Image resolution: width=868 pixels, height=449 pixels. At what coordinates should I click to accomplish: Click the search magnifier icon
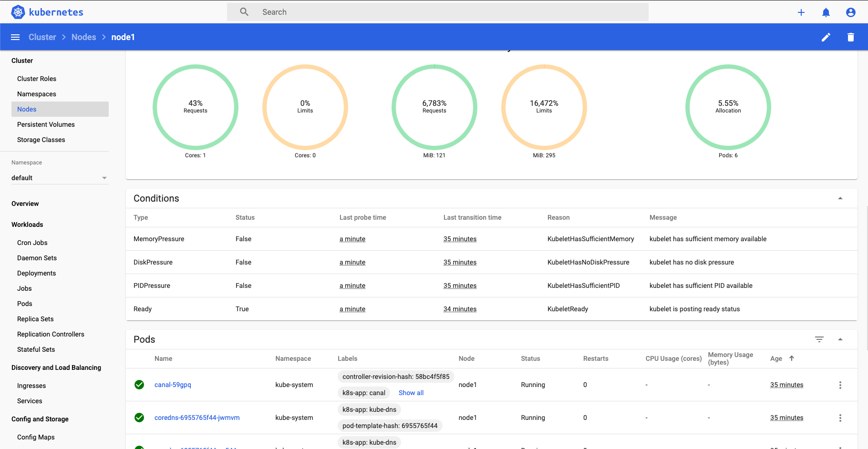tap(244, 12)
